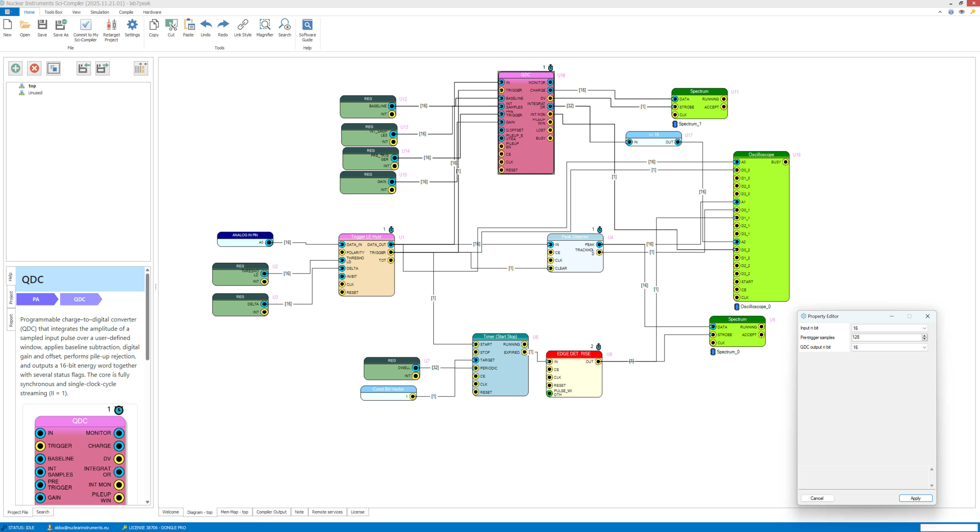
Task: Click the PA breadcrumb in the help panel
Action: tap(37, 299)
